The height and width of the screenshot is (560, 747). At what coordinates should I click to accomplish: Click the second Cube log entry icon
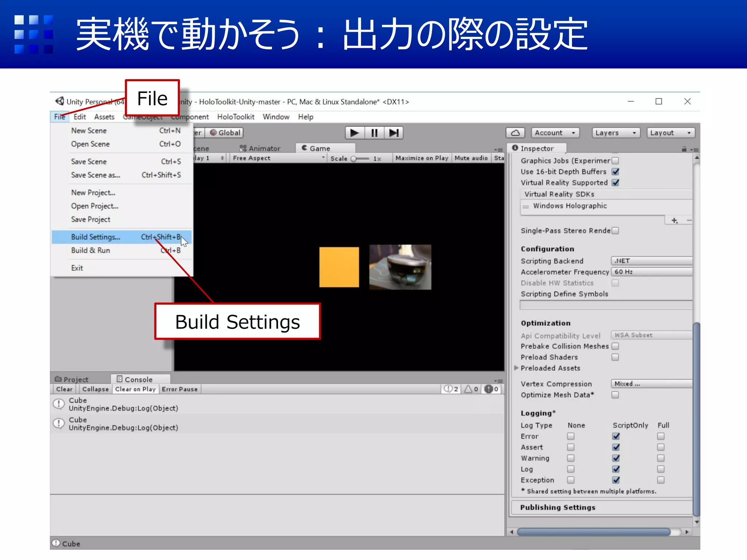click(59, 423)
